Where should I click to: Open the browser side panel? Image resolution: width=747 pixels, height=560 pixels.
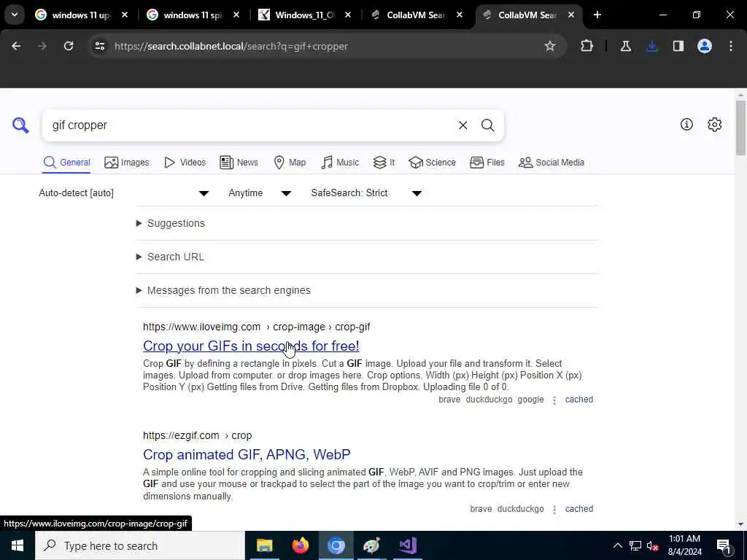click(x=678, y=46)
